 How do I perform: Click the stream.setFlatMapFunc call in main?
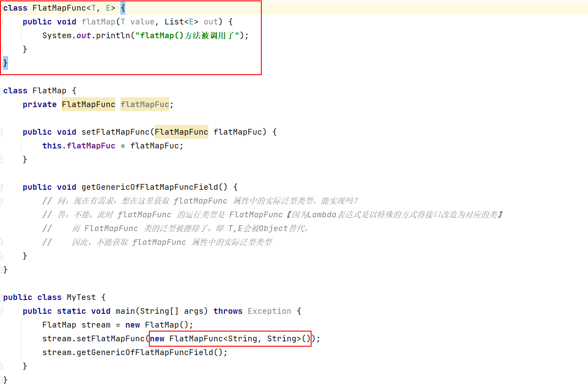93,339
